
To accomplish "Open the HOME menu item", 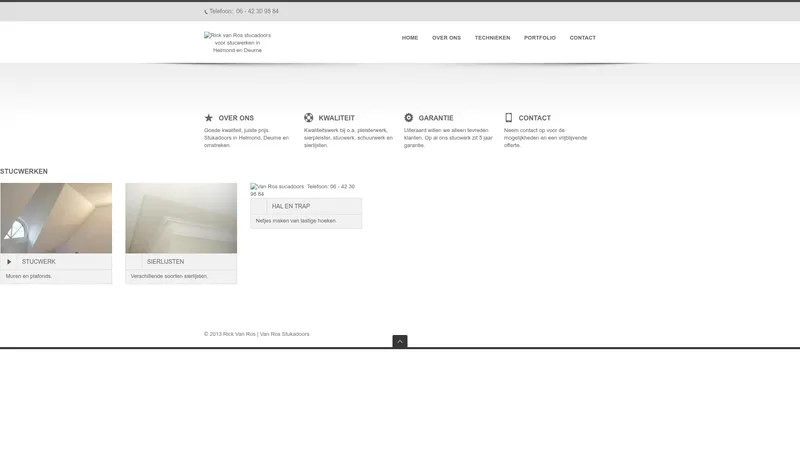I will 410,38.
